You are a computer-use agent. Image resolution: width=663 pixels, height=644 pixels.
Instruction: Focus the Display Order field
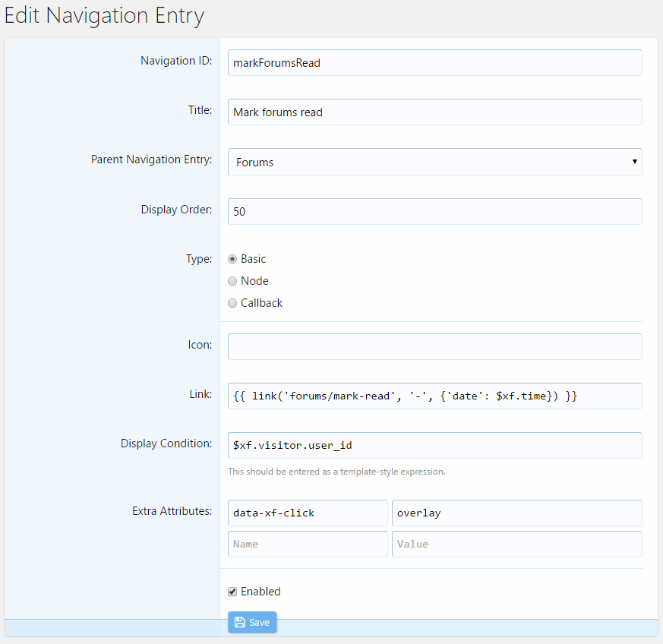tap(434, 211)
